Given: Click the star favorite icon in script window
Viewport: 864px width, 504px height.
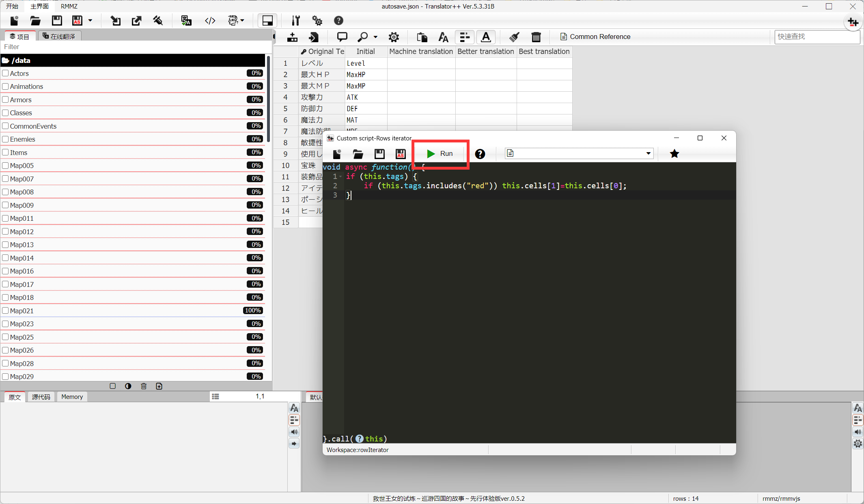Looking at the screenshot, I should [674, 154].
